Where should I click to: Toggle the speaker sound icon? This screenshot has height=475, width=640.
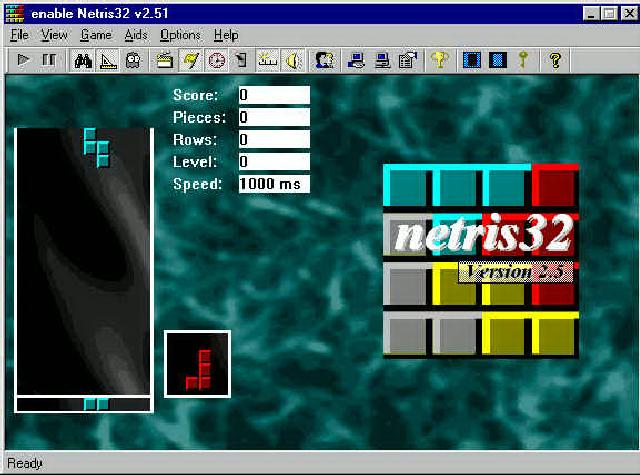(293, 60)
